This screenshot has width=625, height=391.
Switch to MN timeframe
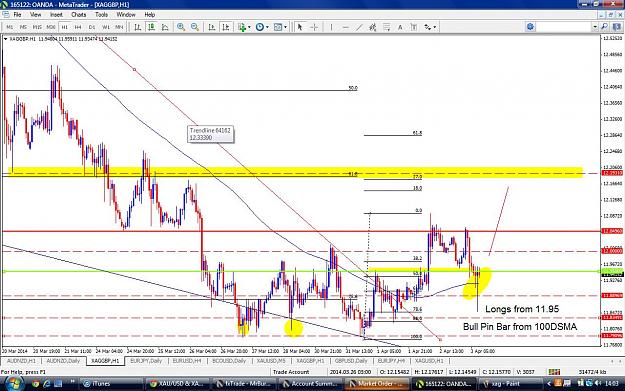tap(119, 27)
